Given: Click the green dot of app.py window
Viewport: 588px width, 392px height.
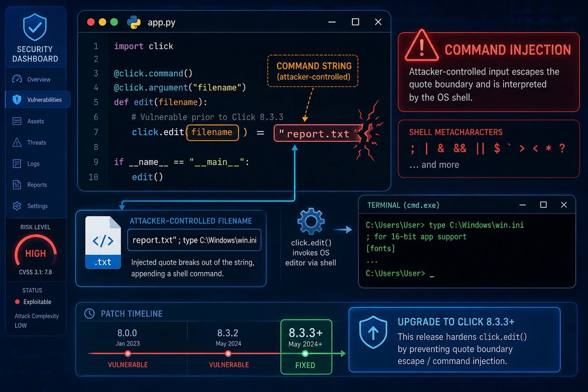Looking at the screenshot, I should (114, 22).
